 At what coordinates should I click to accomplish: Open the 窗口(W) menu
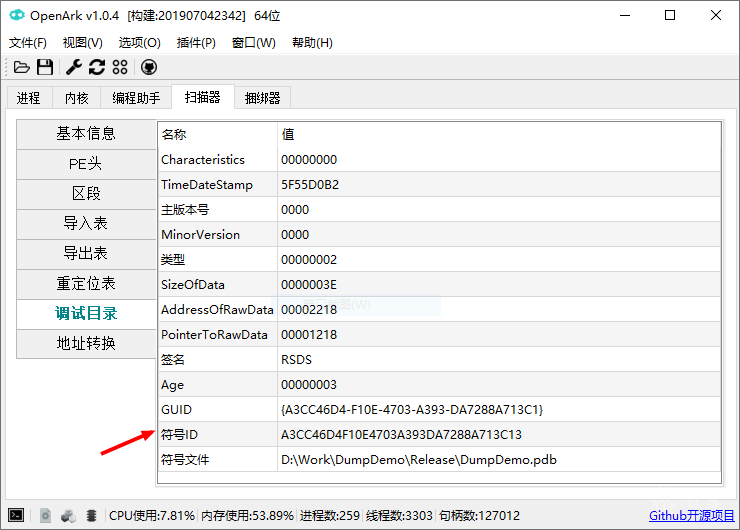pyautogui.click(x=253, y=43)
